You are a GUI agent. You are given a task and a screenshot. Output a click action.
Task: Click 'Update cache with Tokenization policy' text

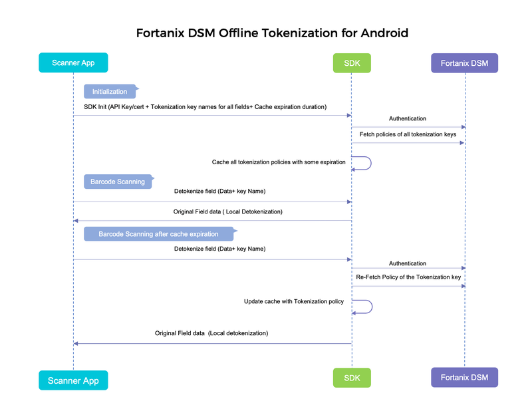point(294,301)
